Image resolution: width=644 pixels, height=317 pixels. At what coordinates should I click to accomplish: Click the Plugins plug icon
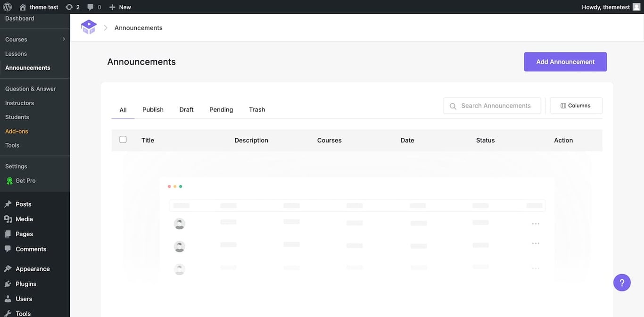point(8,284)
